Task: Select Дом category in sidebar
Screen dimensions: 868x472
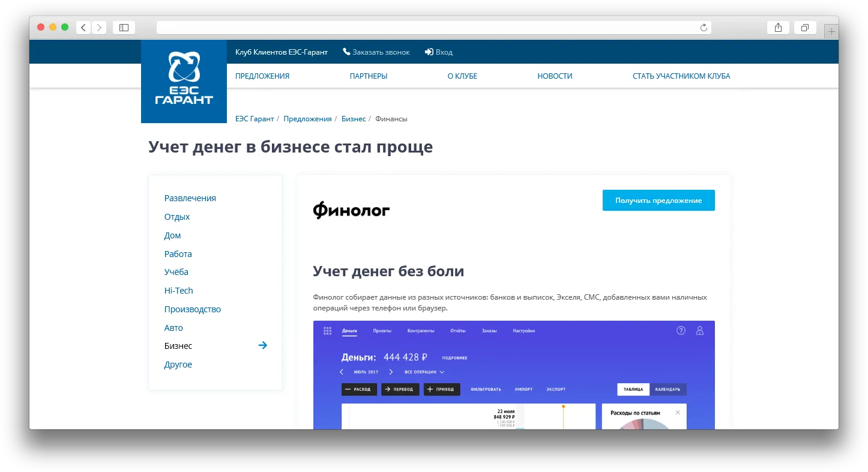Action: point(172,235)
